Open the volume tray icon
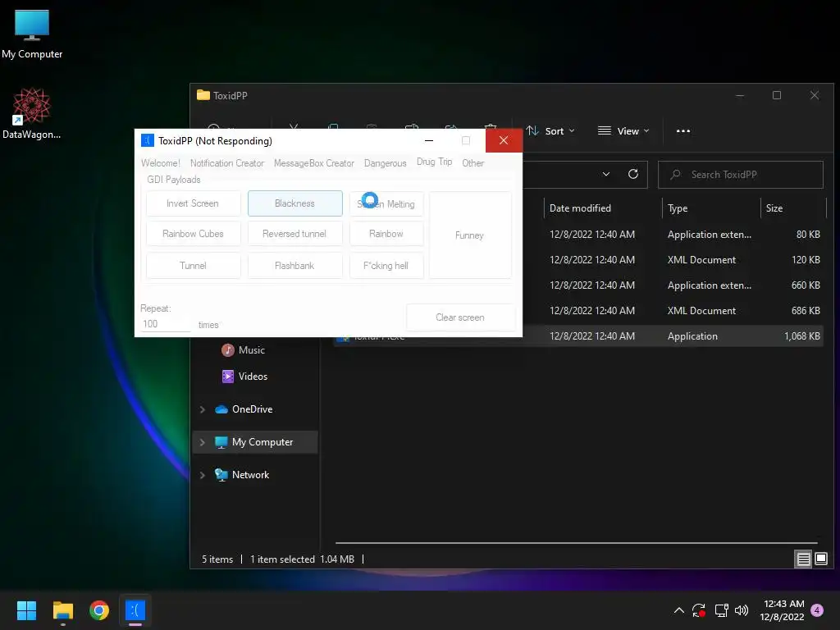 click(742, 610)
